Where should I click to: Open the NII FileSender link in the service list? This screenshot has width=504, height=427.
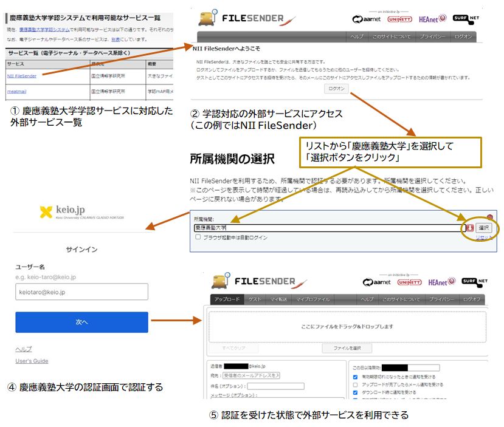(22, 76)
